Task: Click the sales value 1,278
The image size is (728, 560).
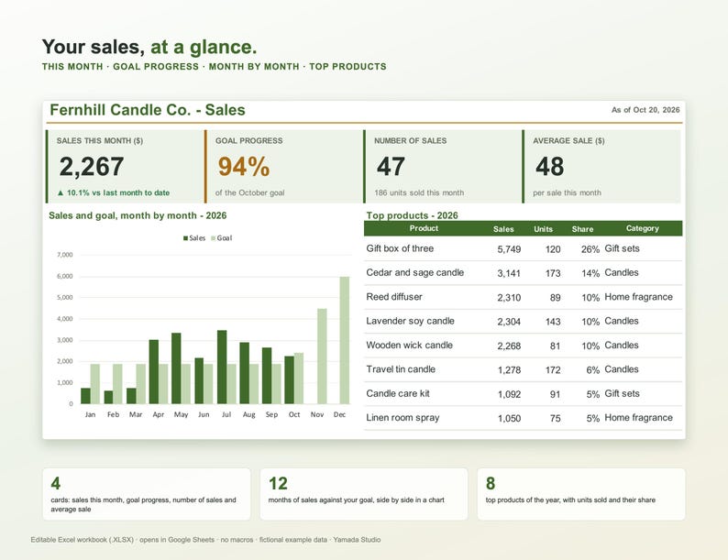Action: [509, 369]
